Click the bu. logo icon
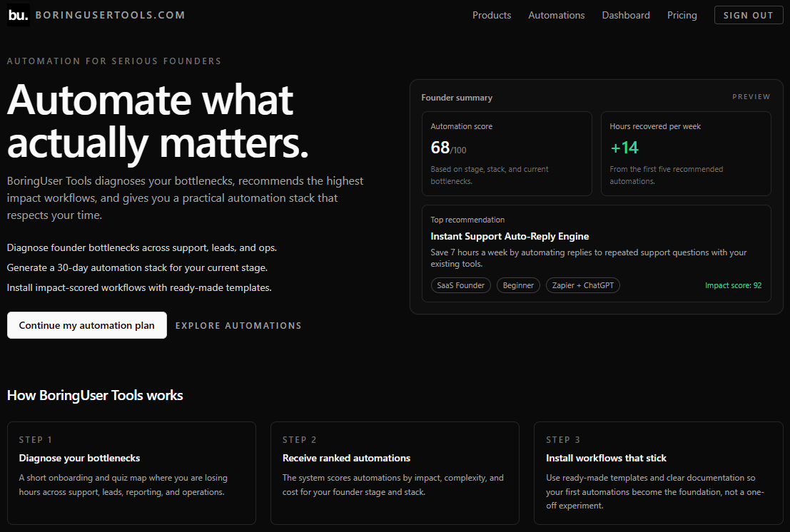The height and width of the screenshot is (532, 790). click(x=18, y=15)
